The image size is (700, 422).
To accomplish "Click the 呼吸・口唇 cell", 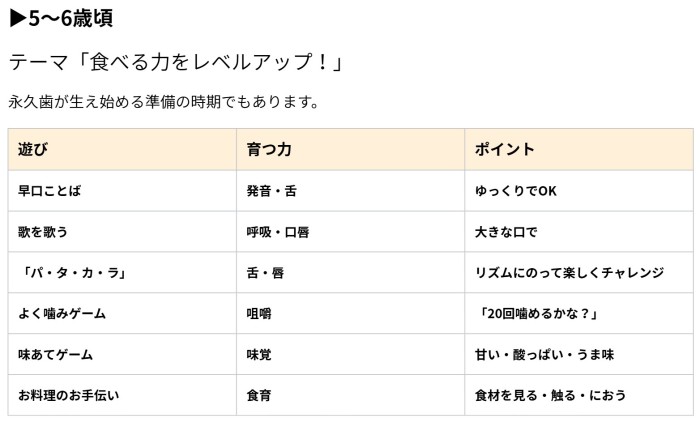I will 350,232.
